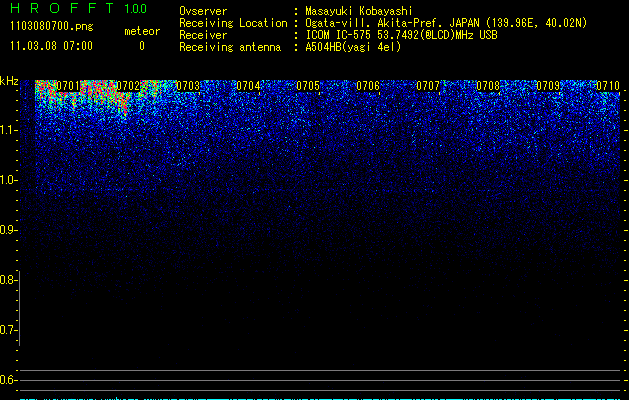The image size is (629, 400).
Task: Click the 0.7 kHz axis label
Action: click(8, 330)
